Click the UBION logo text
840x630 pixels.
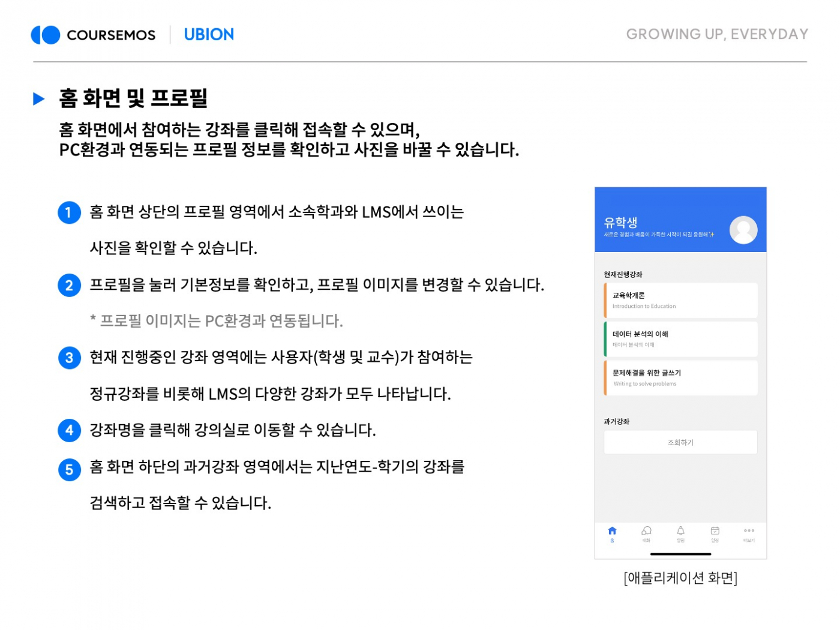[x=209, y=35]
